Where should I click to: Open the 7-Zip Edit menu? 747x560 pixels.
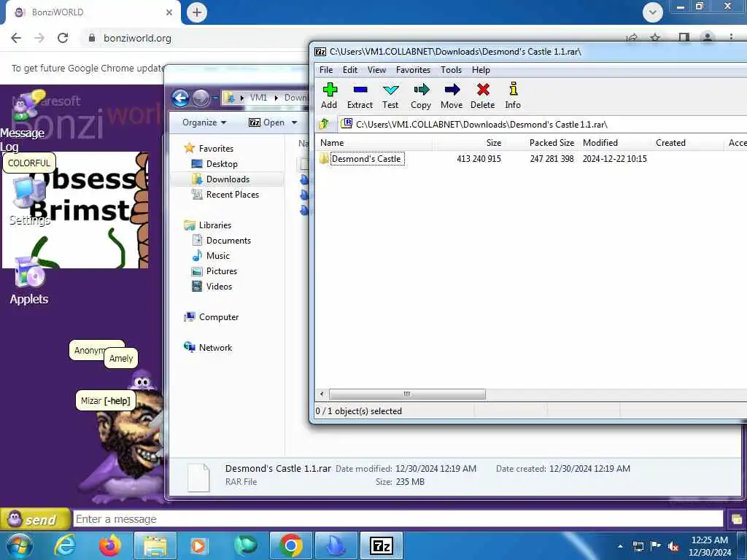[349, 70]
